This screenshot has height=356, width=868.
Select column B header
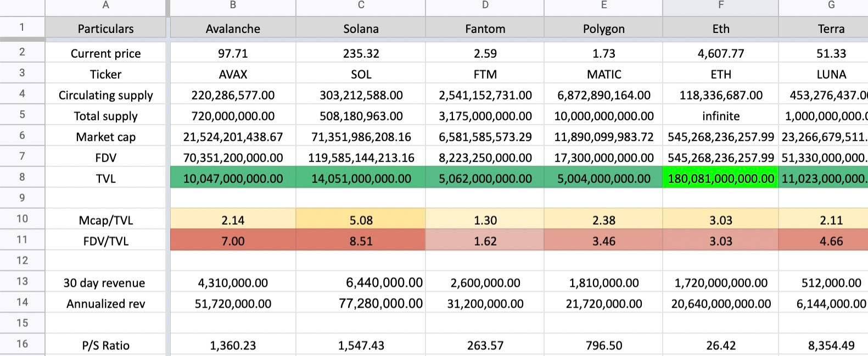(233, 8)
